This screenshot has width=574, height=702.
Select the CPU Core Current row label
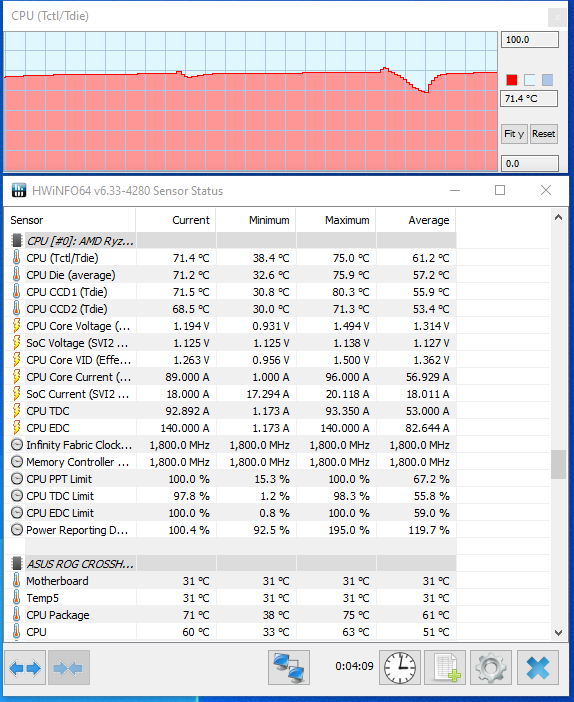click(x=78, y=377)
